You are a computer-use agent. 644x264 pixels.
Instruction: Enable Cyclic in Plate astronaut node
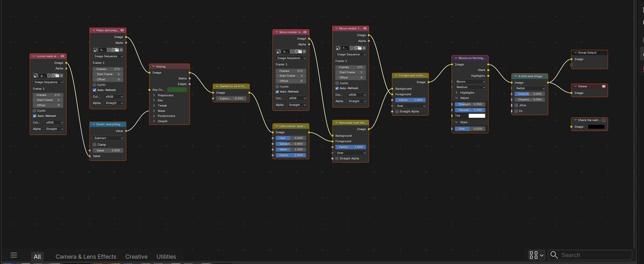pyautogui.click(x=94, y=85)
